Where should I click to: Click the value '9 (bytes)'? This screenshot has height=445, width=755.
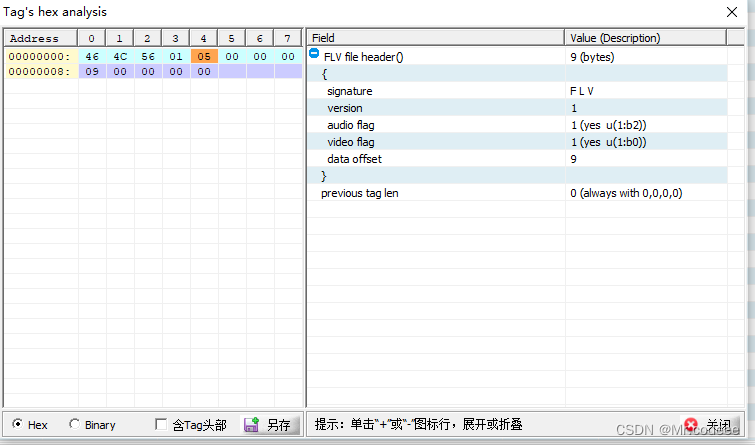tap(592, 57)
